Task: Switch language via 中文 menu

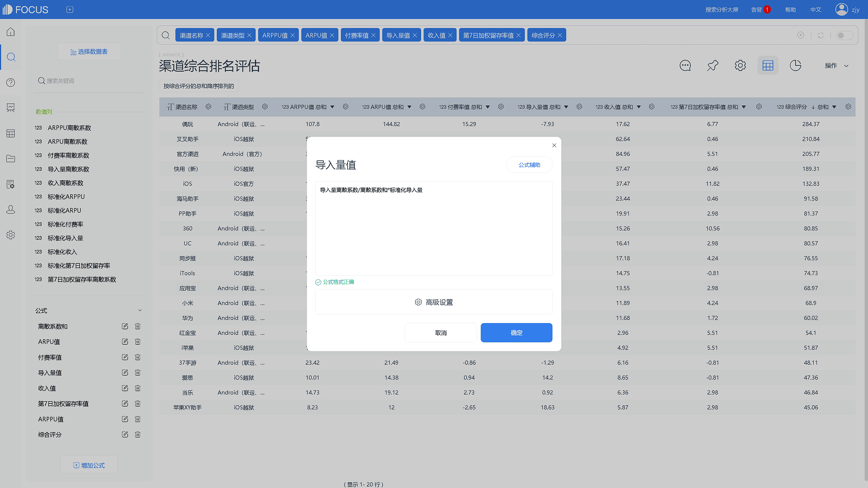Action: coord(816,9)
